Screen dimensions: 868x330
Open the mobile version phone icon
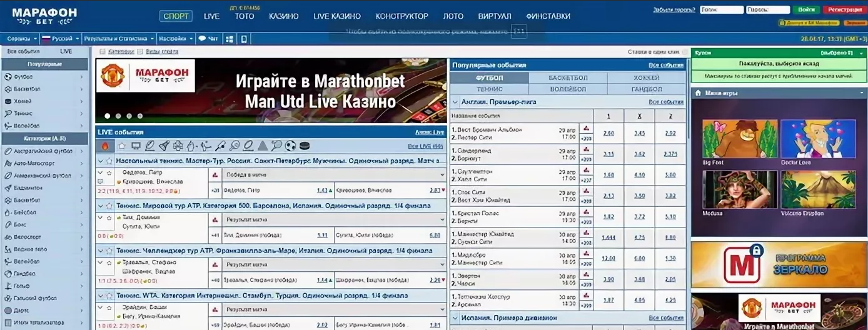coord(244,39)
